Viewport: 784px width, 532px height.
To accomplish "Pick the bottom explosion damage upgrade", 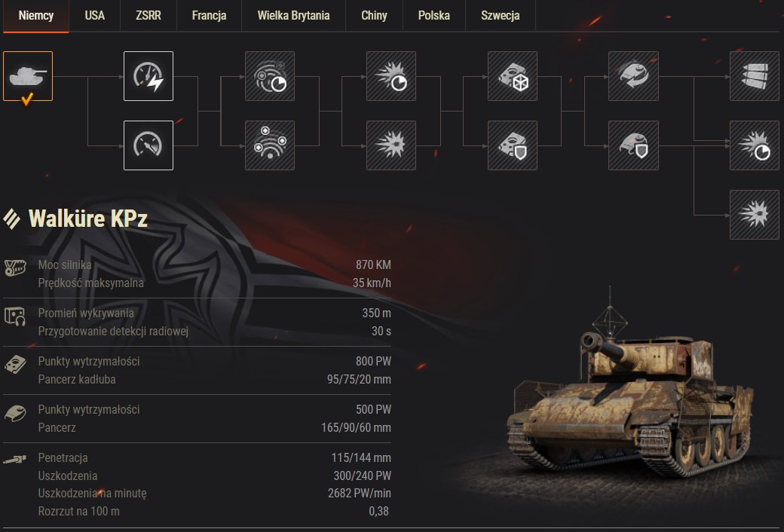I will (755, 215).
